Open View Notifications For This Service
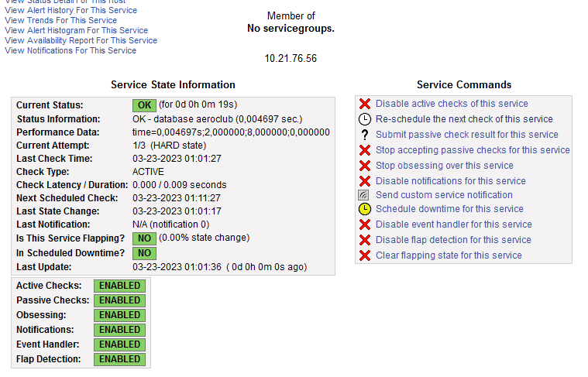 tap(70, 51)
